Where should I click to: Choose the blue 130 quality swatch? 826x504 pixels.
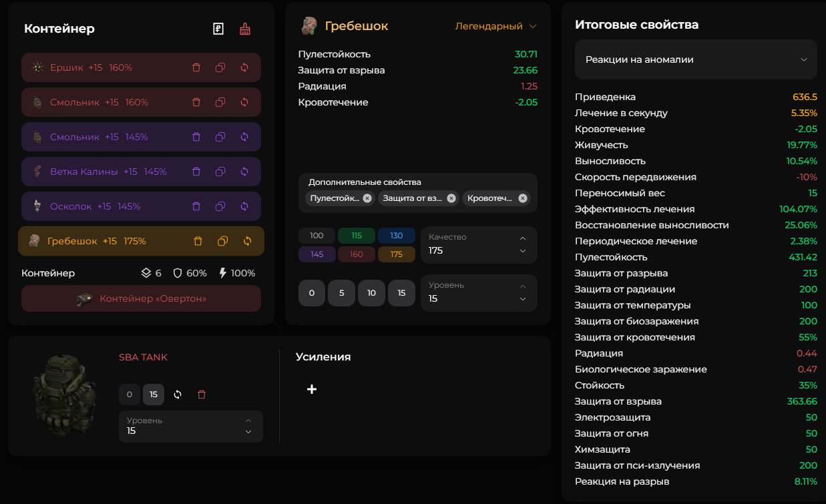pos(397,236)
